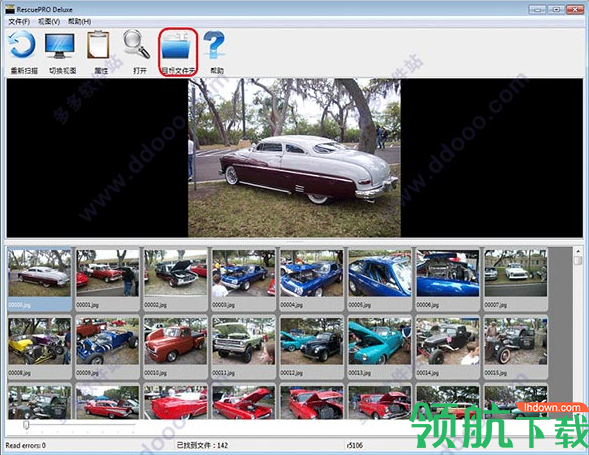The height and width of the screenshot is (455, 589).
Task: Select thumbnail 00002.jpg
Action: (175, 279)
